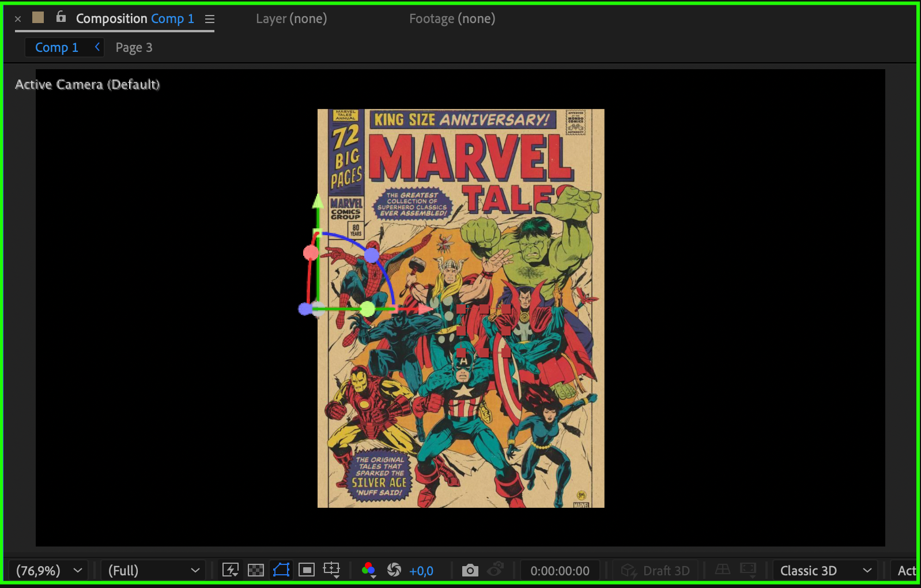
Task: Open extended viewer options icon
Action: point(748,570)
